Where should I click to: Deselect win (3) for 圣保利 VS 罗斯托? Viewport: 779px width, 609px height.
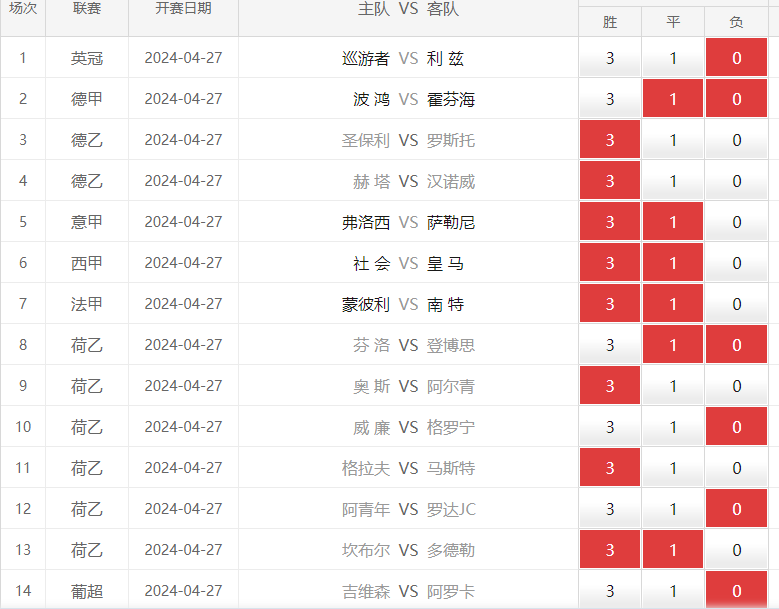point(610,140)
